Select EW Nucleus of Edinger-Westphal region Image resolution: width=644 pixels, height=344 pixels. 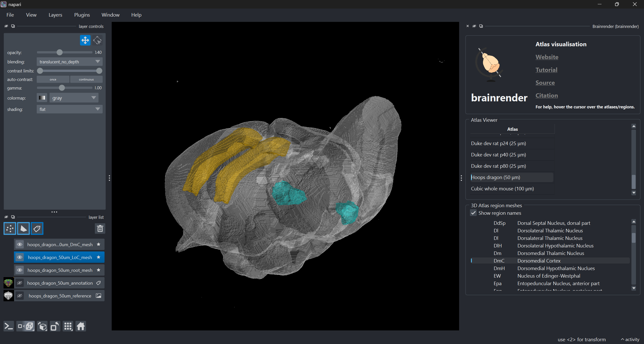click(550, 276)
